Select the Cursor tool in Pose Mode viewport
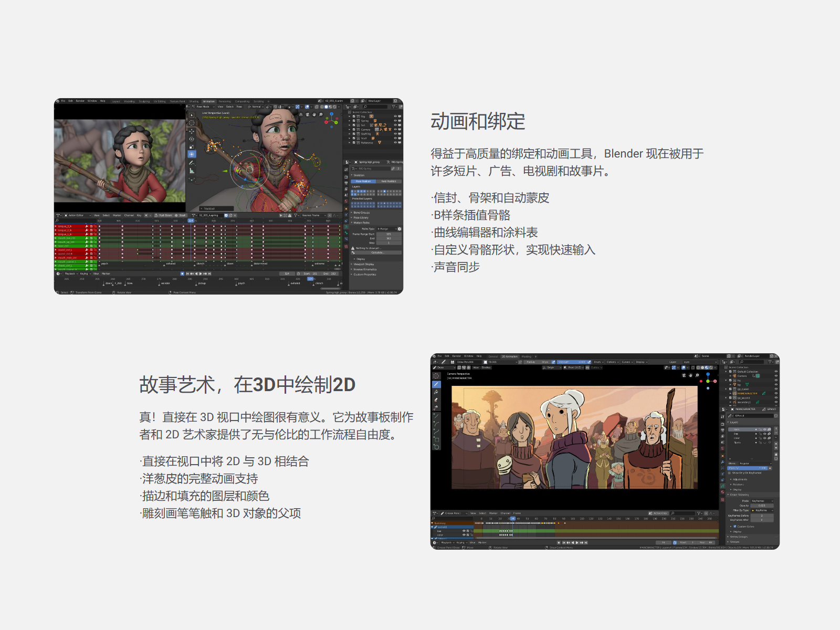 (192, 123)
